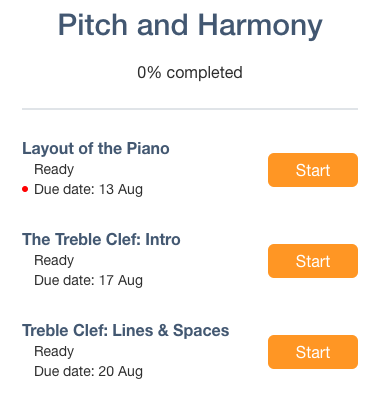
Task: Start The Treble Clef: Intro lesson
Action: [313, 261]
